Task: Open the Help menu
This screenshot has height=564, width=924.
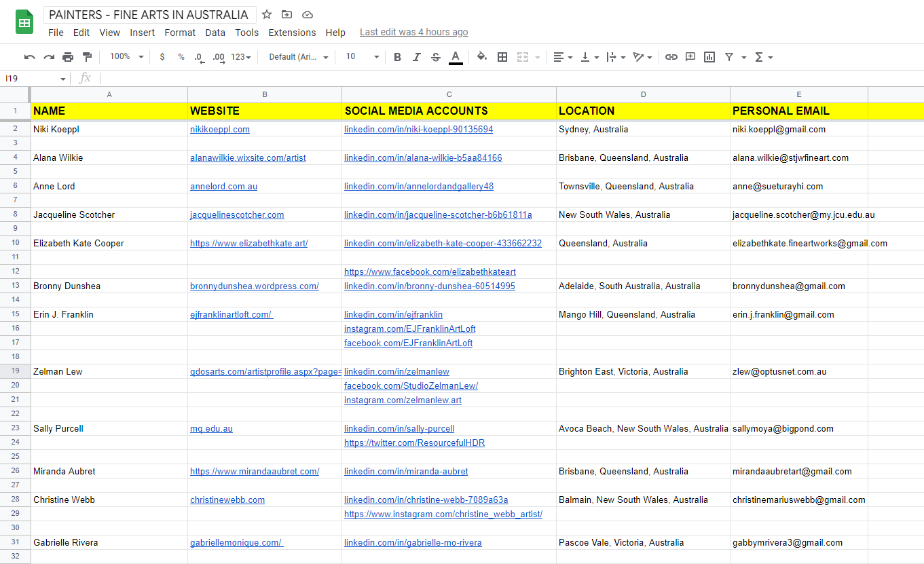Action: point(335,33)
